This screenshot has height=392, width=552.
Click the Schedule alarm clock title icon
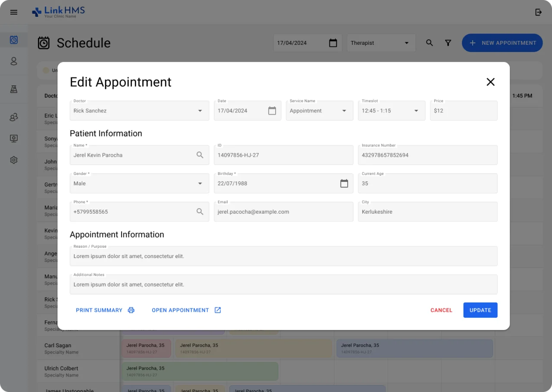[44, 43]
